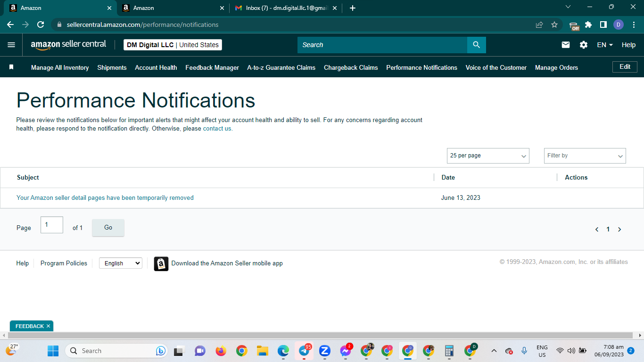Open the detail pages temporarily removed notification
The width and height of the screenshot is (644, 362).
(105, 198)
